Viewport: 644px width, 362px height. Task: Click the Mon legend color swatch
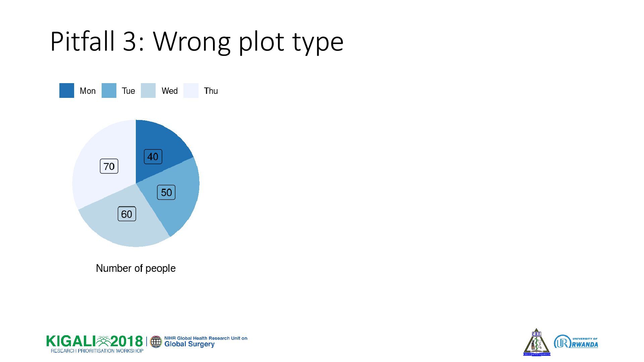(66, 90)
